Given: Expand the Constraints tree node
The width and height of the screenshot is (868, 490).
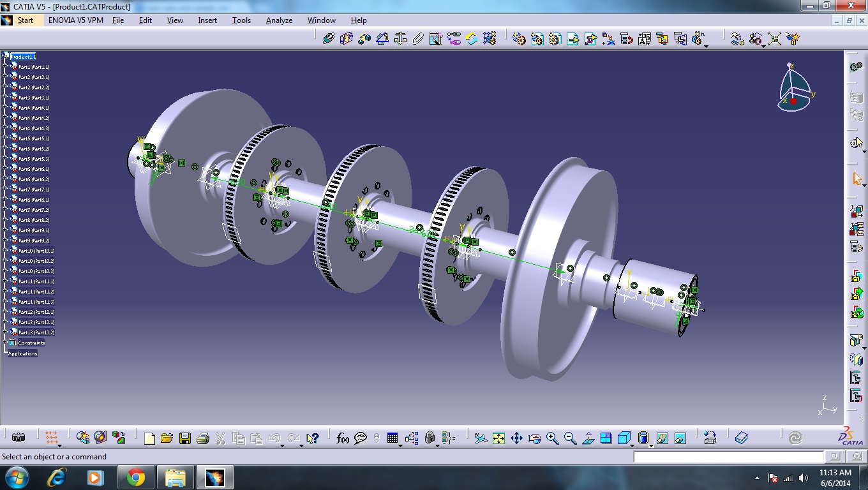Looking at the screenshot, I should tap(5, 343).
